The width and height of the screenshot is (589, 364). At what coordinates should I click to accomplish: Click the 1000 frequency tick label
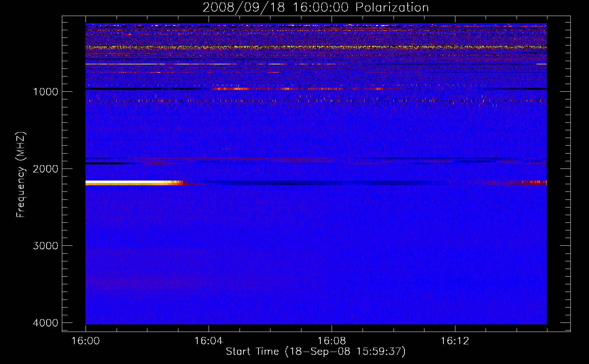coord(46,92)
